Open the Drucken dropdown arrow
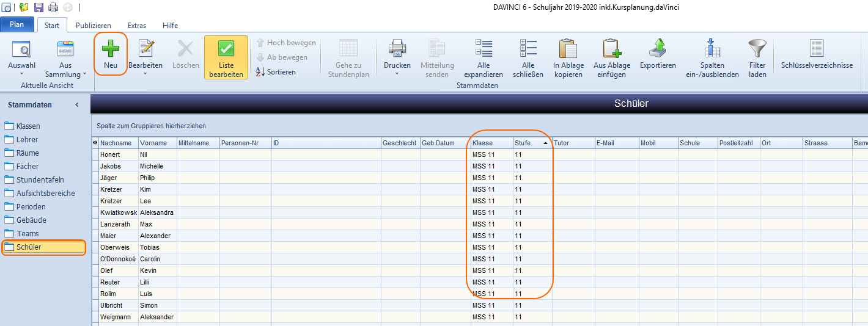The height and width of the screenshot is (326, 868). pos(397,74)
